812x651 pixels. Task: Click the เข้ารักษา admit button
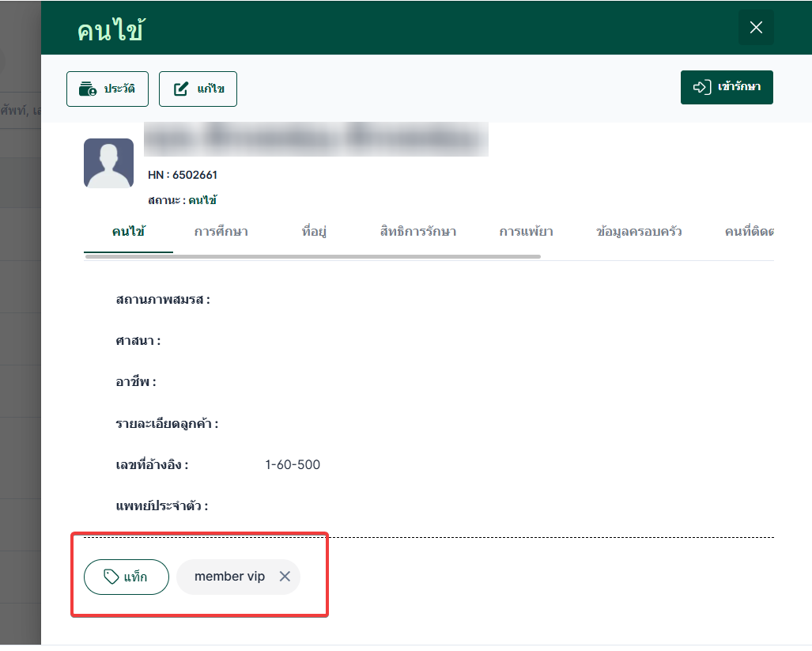727,87
